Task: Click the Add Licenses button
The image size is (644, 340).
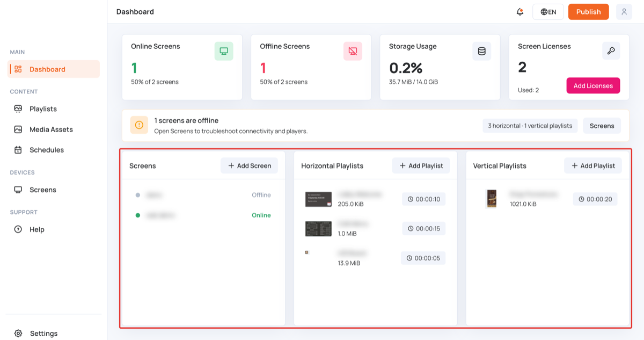Action: click(x=593, y=85)
